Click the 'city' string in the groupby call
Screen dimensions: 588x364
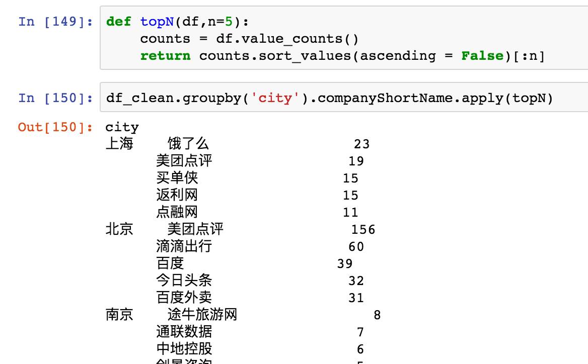(275, 98)
